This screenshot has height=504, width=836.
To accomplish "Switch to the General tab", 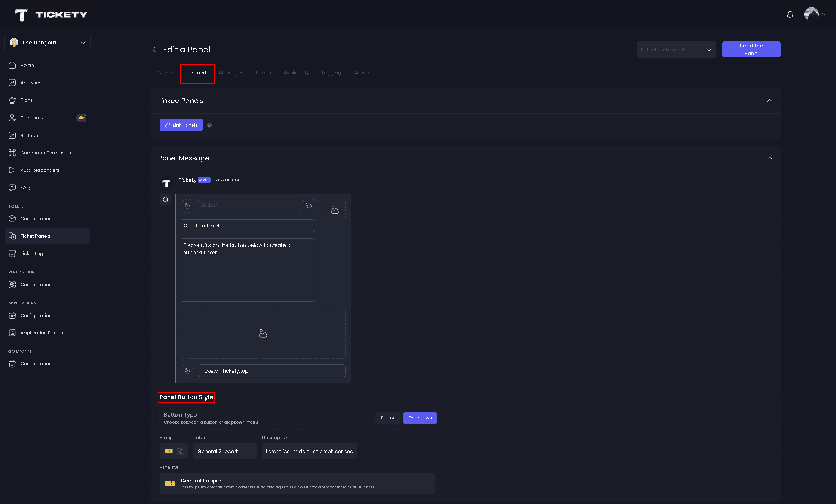I will click(x=167, y=73).
